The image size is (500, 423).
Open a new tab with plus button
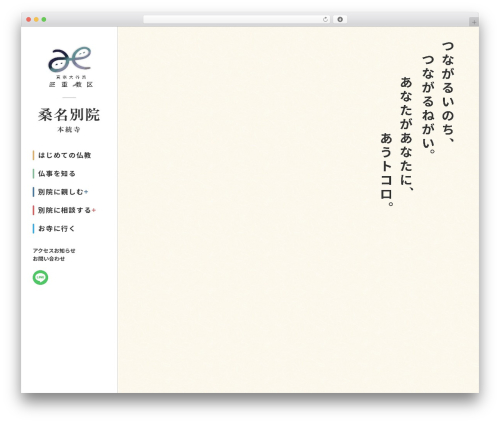474,22
